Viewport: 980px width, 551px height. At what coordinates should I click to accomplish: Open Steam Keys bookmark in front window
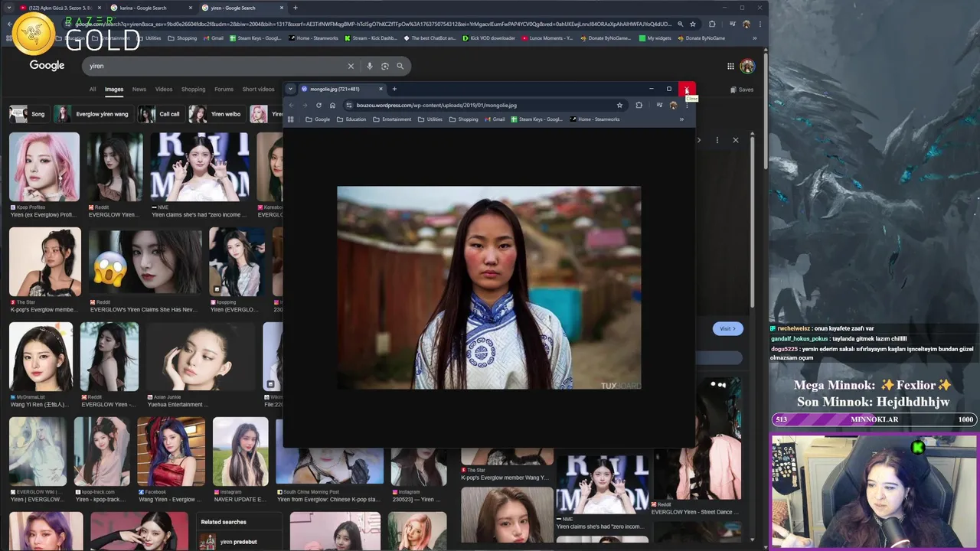click(537, 119)
